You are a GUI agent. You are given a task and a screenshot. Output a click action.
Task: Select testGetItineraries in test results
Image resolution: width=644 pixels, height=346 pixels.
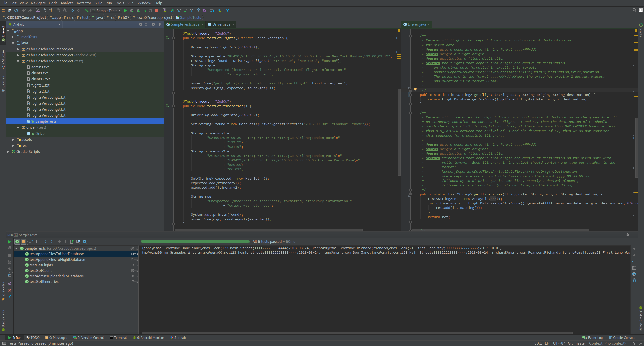(44, 282)
